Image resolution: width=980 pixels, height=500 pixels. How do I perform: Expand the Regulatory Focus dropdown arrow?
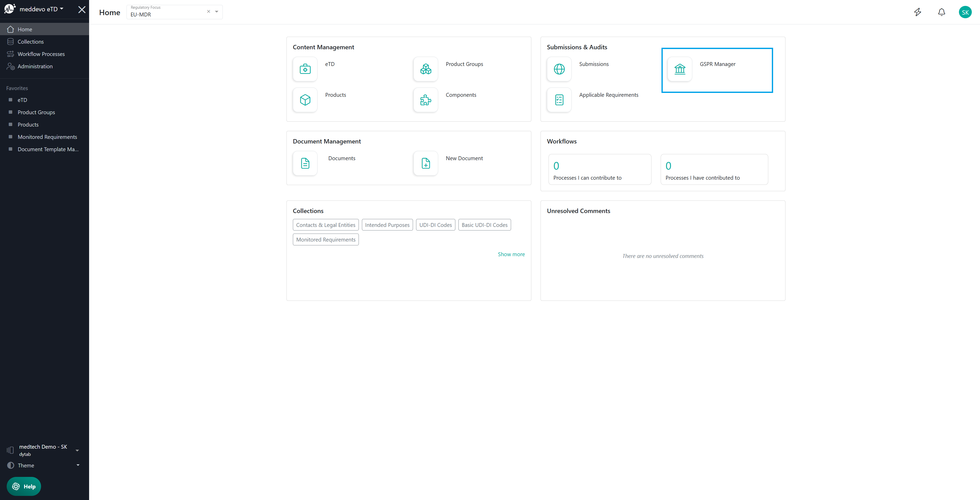(216, 11)
